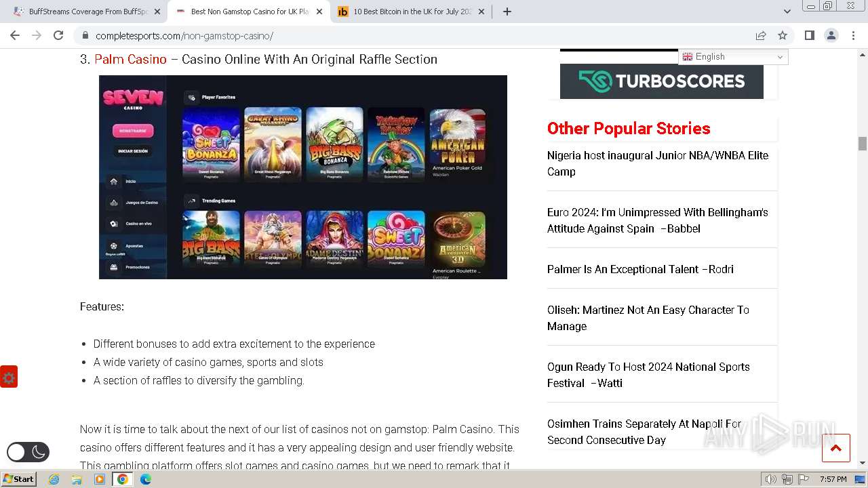Viewport: 868px width, 488px height.
Task: Open the Chrome three-dot menu
Action: (x=852, y=35)
